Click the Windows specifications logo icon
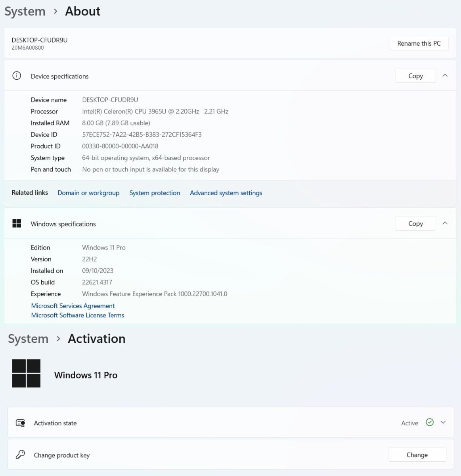Image resolution: width=461 pixels, height=476 pixels. pos(17,223)
